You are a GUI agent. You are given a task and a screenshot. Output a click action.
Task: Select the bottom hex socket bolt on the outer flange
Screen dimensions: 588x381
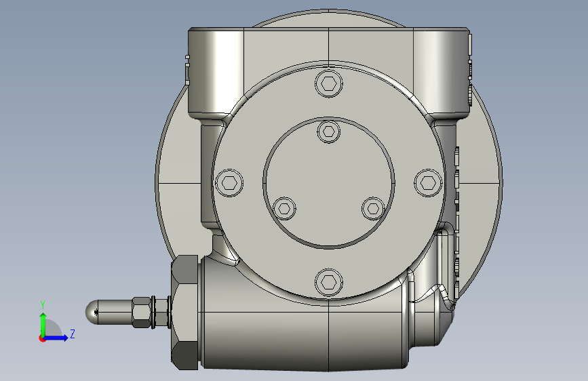329,283
